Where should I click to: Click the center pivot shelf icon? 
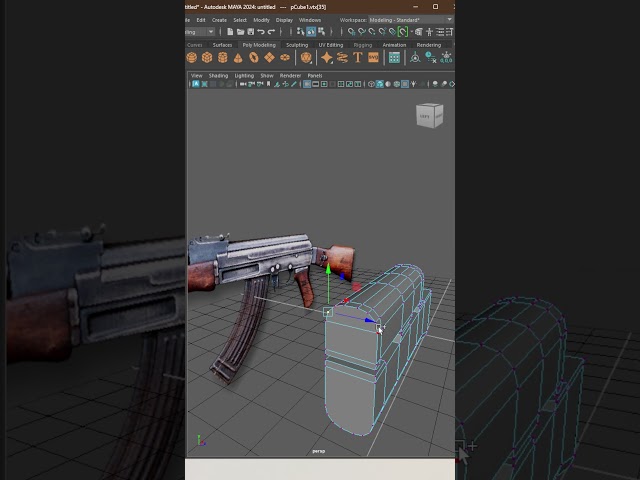point(415,58)
